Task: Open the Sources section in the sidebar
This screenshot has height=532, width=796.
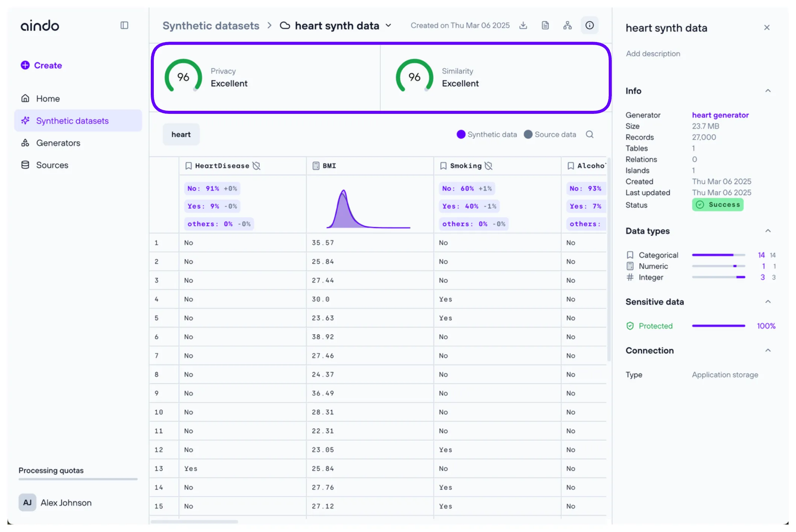Action: pos(52,165)
